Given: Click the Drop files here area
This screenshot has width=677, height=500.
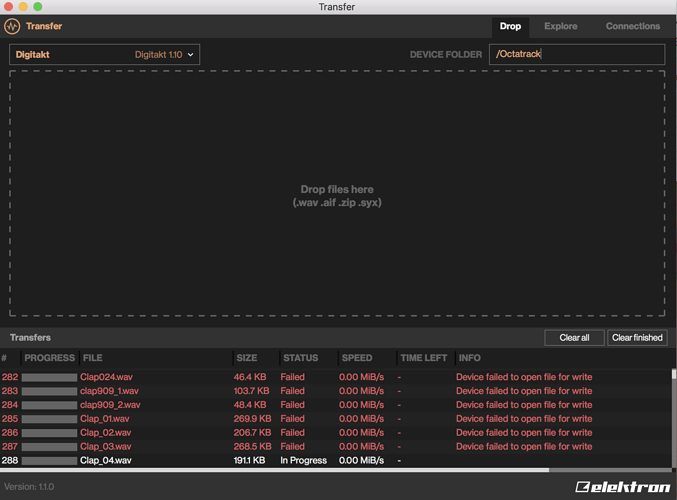Looking at the screenshot, I should pos(337,195).
